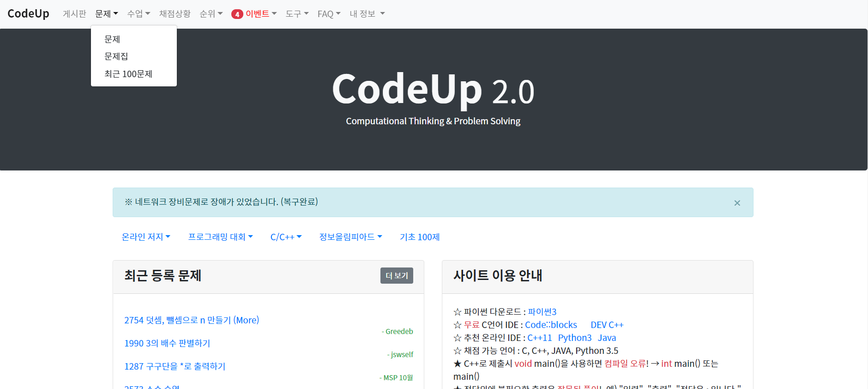
Task: Open problem 2754 덧셈, 뺄셈으로 n 만들기
Action: coord(192,320)
